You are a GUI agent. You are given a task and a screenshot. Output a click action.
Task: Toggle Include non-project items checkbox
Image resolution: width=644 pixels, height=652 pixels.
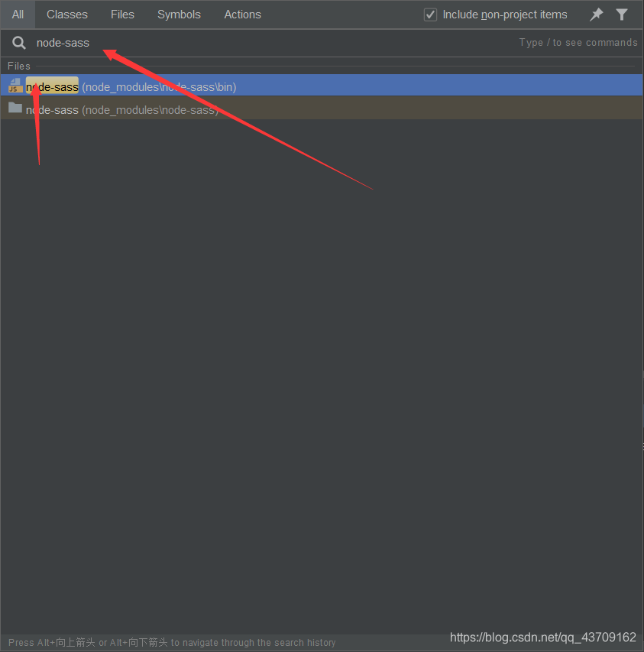[430, 15]
